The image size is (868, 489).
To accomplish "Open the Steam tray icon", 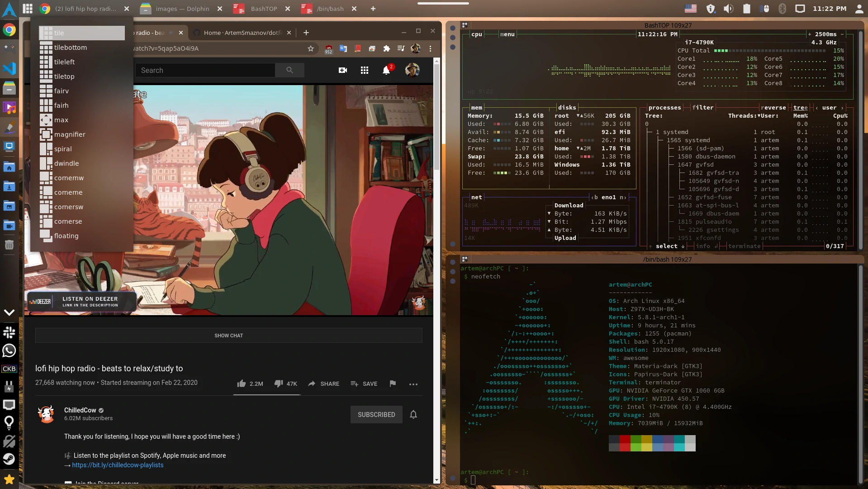I will pyautogui.click(x=9, y=459).
